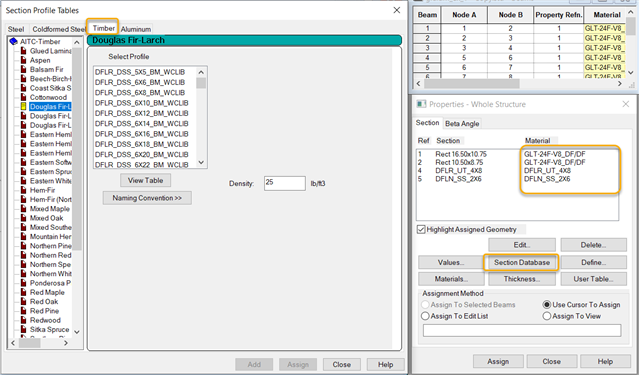Toggle Highlight Assigned Geometry checkbox
This screenshot has width=639, height=375.
(421, 229)
